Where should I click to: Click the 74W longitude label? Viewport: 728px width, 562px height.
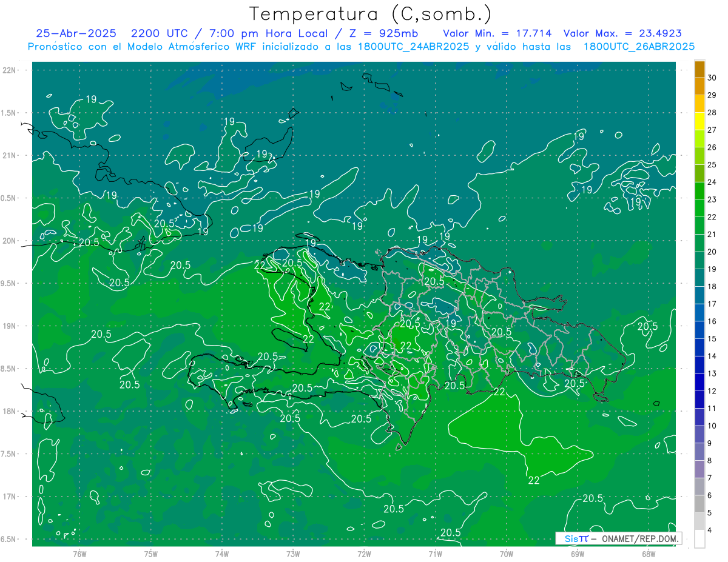click(x=221, y=554)
